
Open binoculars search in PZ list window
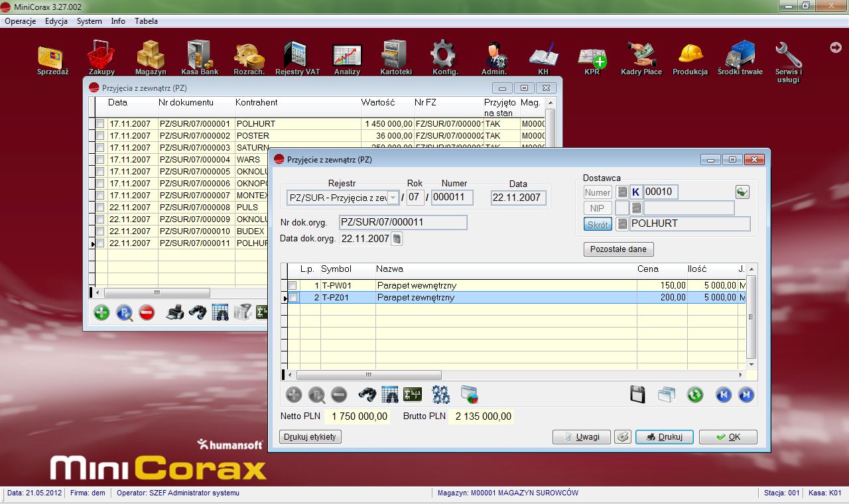[x=197, y=312]
